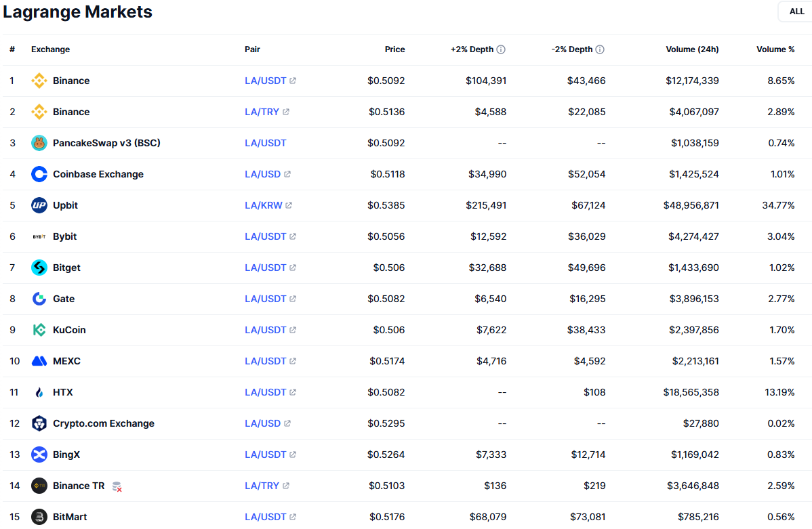Screen dimensions: 812x529
Task: Click the Upbit volume $48,956,871
Action: 691,205
